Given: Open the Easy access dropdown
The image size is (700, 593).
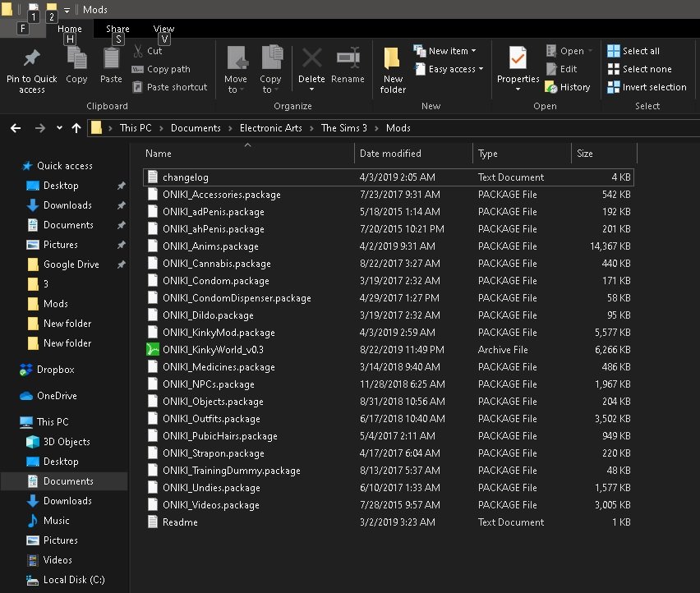Looking at the screenshot, I should point(481,69).
